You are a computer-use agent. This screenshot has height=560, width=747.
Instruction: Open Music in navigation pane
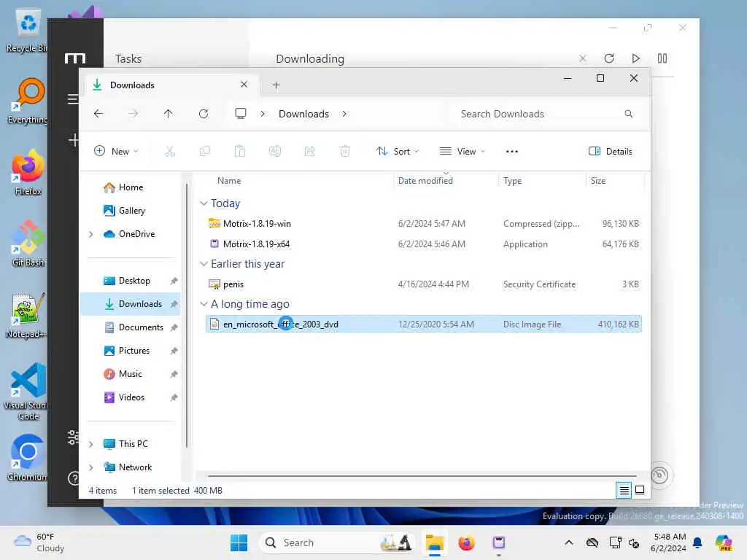point(130,374)
